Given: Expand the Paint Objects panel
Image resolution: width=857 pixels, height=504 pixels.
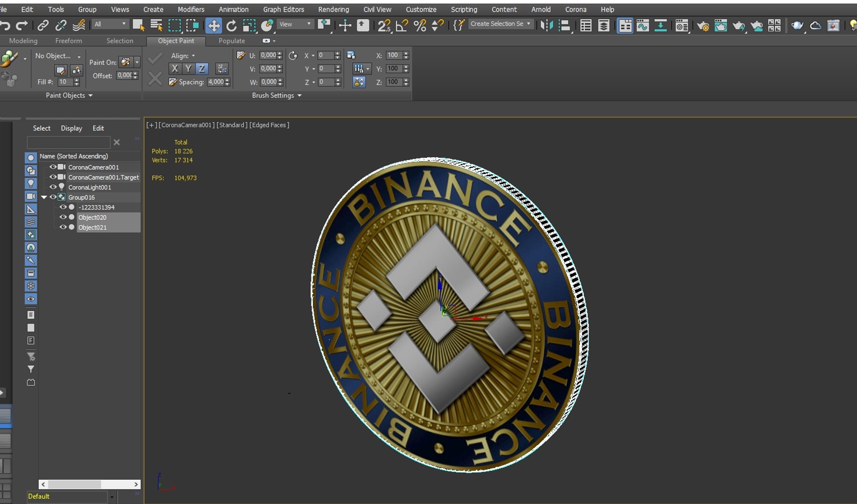Looking at the screenshot, I should click(69, 95).
